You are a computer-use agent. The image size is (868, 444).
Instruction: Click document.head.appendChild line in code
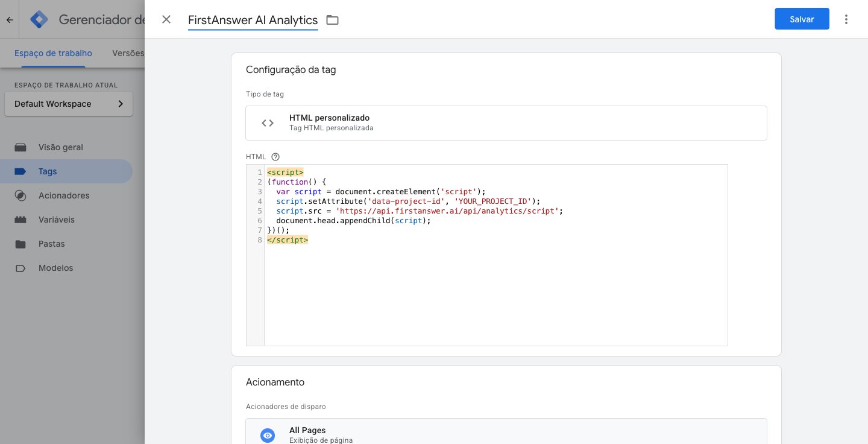pyautogui.click(x=354, y=221)
